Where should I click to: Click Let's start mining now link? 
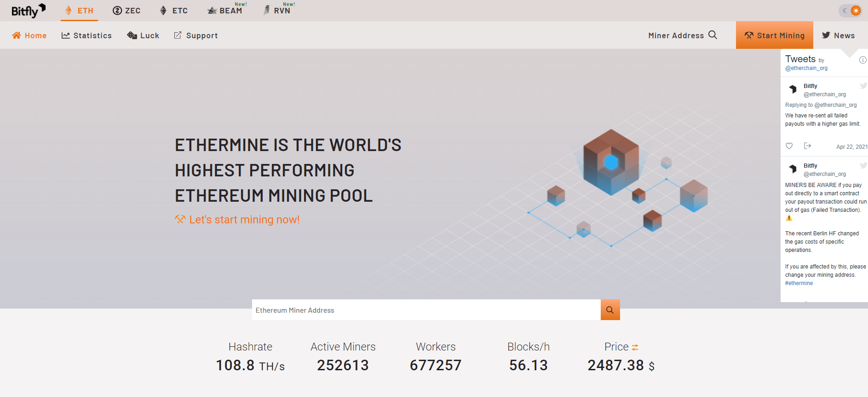(237, 220)
